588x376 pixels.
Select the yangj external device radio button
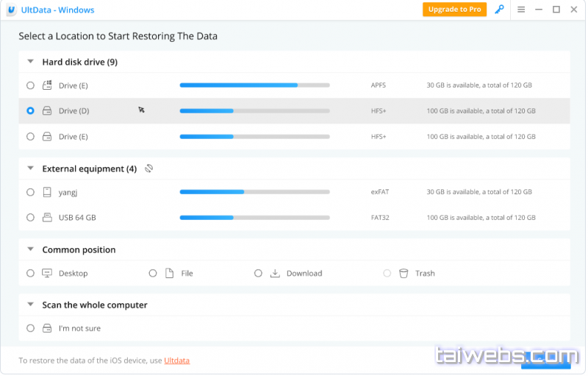pos(30,192)
